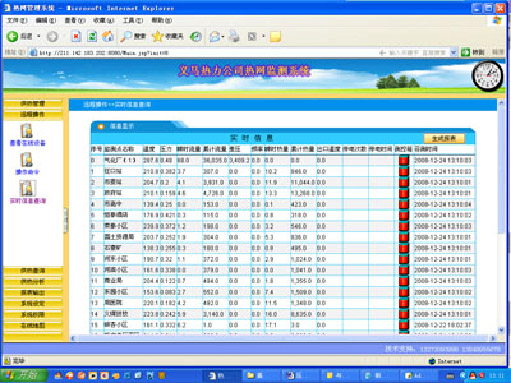Click the sidebar collapse splitter handle
The width and height of the screenshot is (511, 383).
pyautogui.click(x=66, y=220)
